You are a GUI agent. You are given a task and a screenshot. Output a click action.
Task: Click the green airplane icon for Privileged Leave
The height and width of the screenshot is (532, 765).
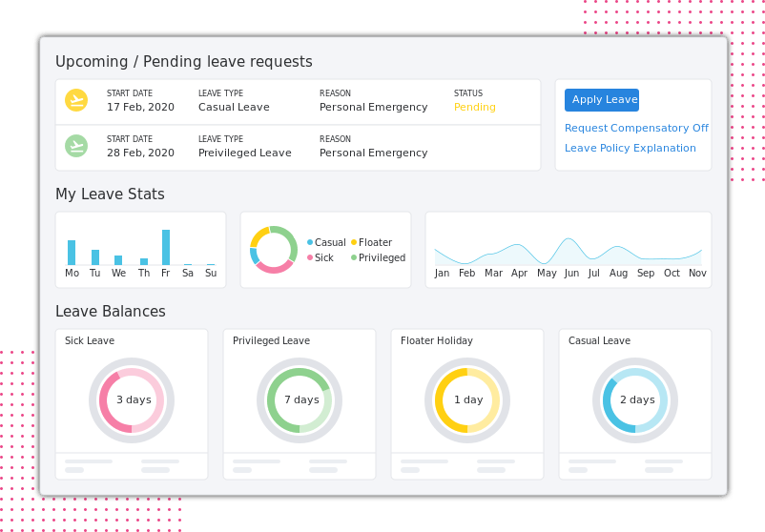76,146
